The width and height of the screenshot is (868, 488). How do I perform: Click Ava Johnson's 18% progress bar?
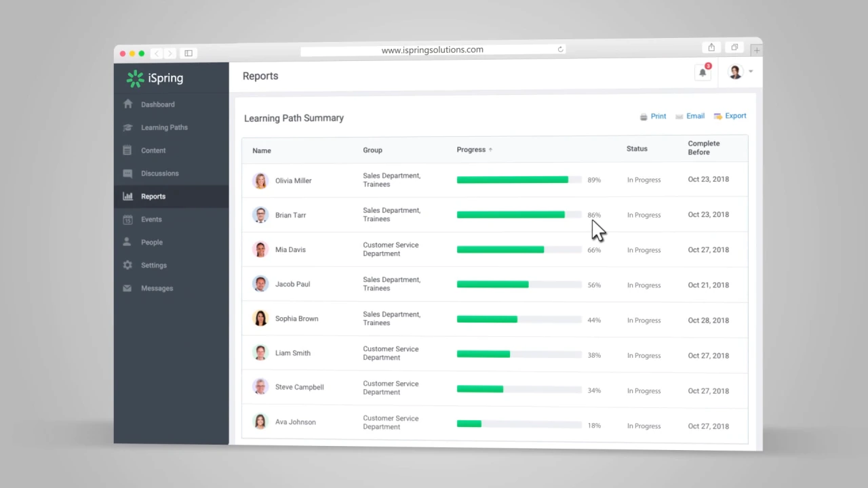(x=519, y=424)
